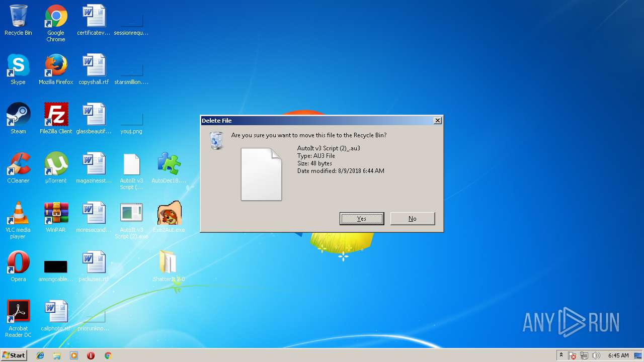
Task: Select the WinRAR desktop shortcut
Action: click(x=56, y=217)
